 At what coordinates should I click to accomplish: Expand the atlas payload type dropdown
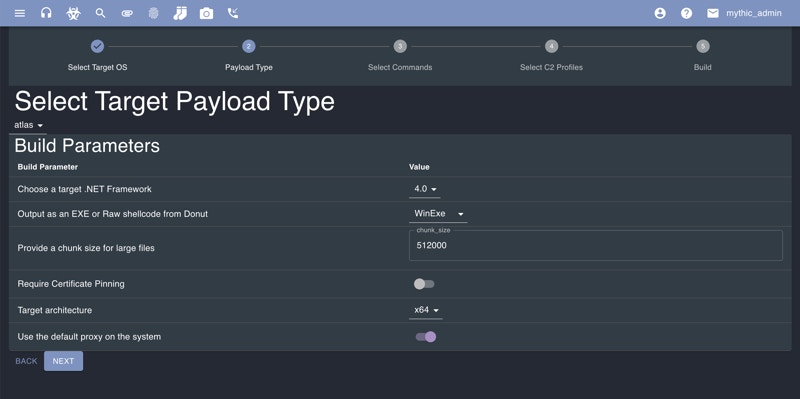click(x=29, y=126)
